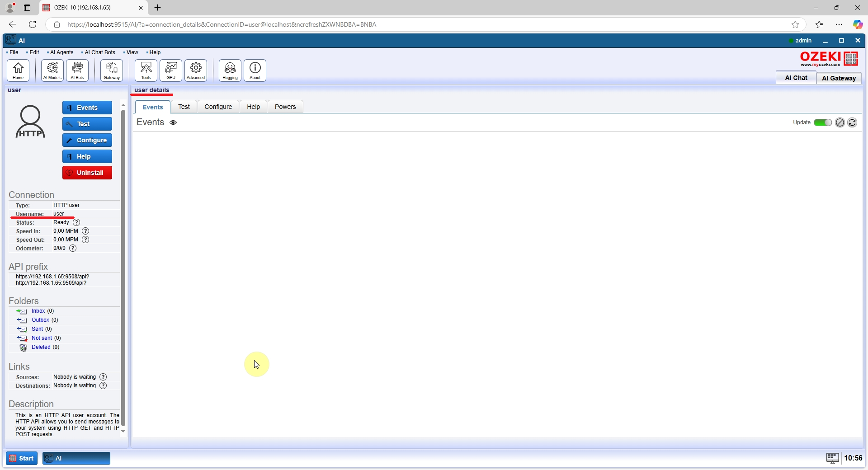Open the Outbox folder link

click(x=40, y=320)
